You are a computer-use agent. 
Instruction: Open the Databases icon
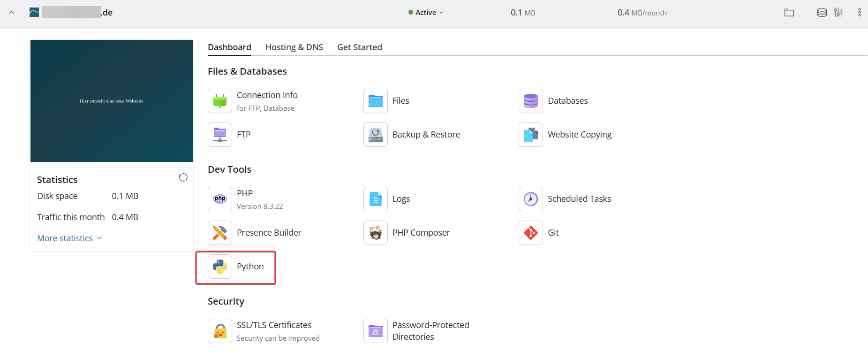pyautogui.click(x=531, y=101)
